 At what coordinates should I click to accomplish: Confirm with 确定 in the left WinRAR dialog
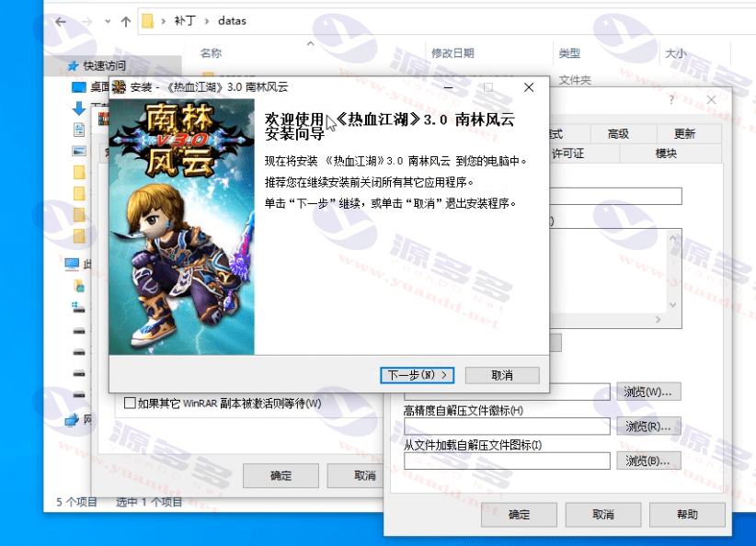coord(281,475)
